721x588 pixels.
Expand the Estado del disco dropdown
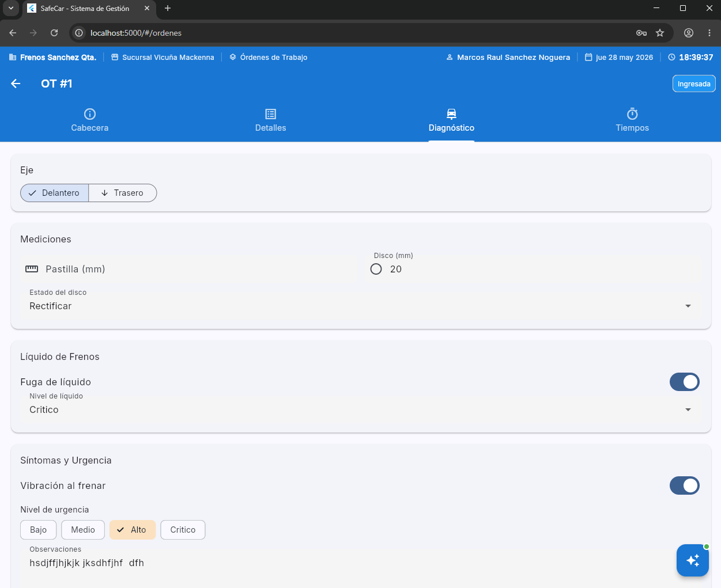361,301
